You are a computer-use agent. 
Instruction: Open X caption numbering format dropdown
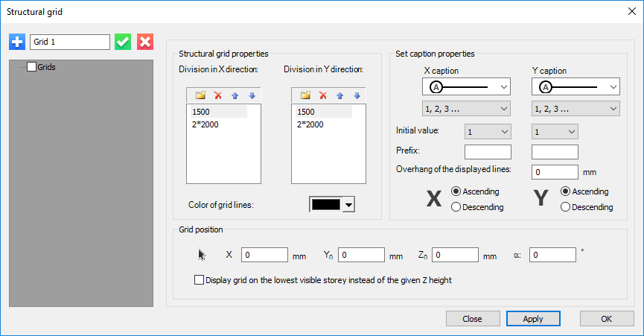[467, 109]
